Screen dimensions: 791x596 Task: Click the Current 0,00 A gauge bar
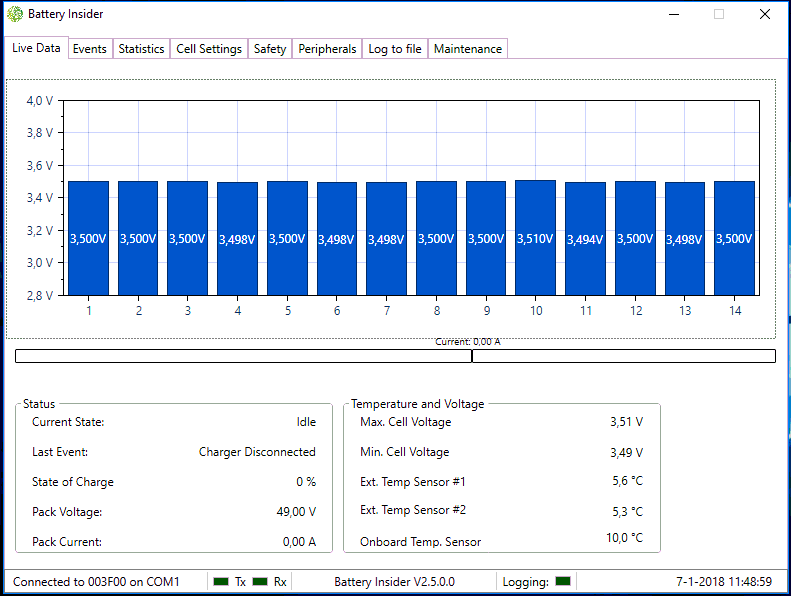pos(396,356)
